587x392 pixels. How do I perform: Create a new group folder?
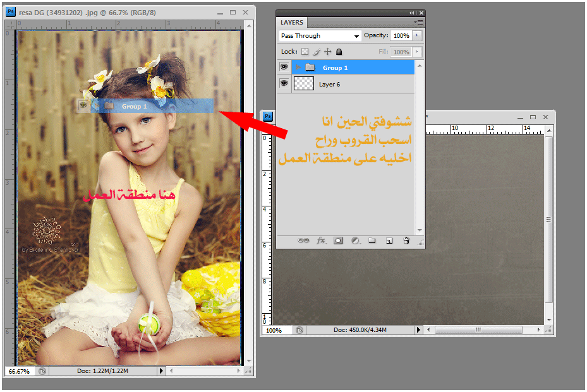click(x=372, y=241)
